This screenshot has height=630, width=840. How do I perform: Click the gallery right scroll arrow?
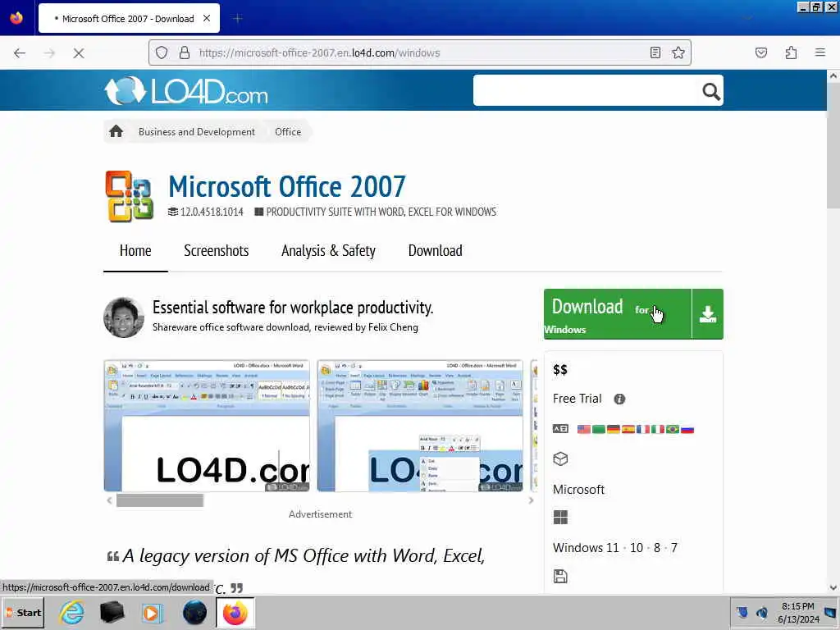531,500
